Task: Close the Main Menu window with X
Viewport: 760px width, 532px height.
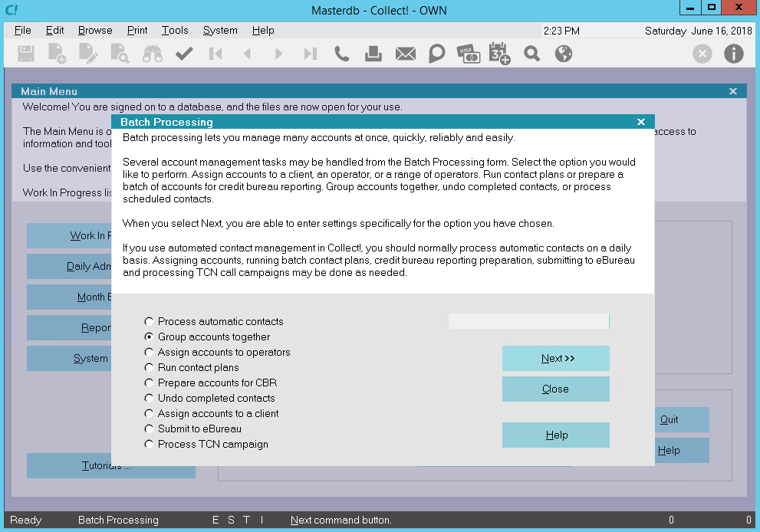Action: [733, 91]
